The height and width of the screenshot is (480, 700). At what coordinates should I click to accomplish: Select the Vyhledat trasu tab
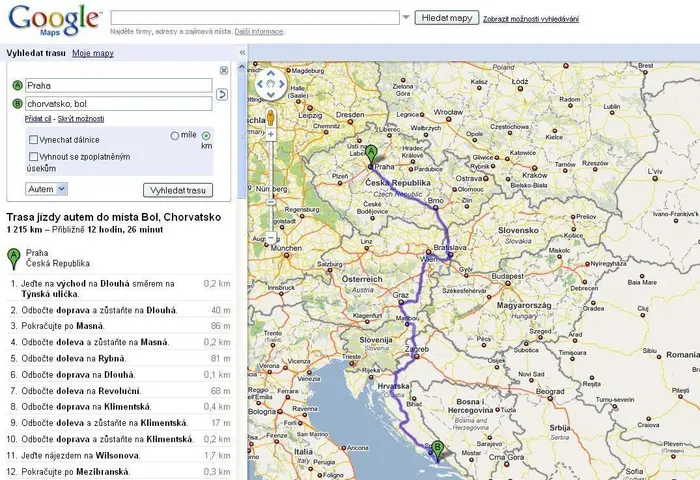36,53
